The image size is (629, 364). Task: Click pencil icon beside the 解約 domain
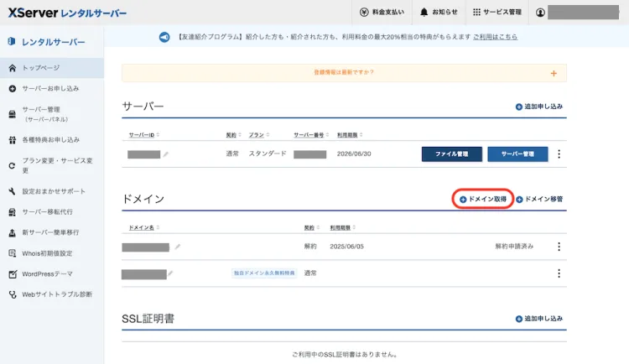[x=177, y=247]
